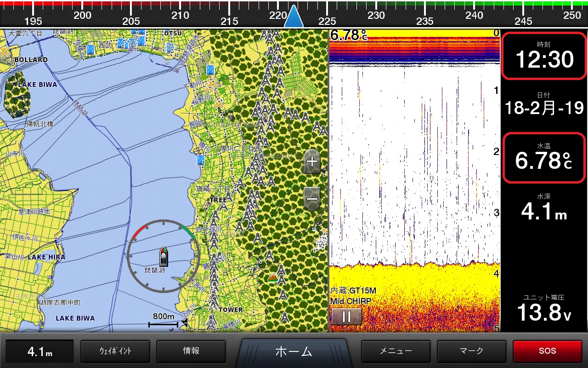This screenshot has width=588, height=368.
Task: Open the ウェイポイント list
Action: (115, 351)
